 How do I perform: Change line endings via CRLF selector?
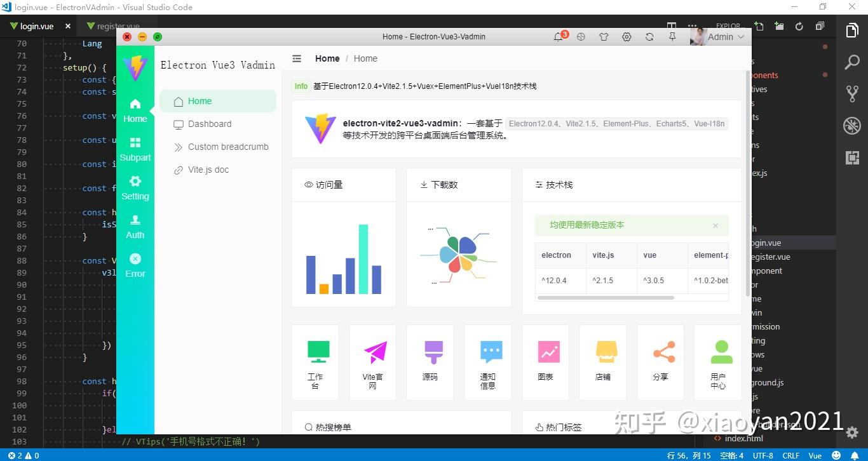(790, 455)
